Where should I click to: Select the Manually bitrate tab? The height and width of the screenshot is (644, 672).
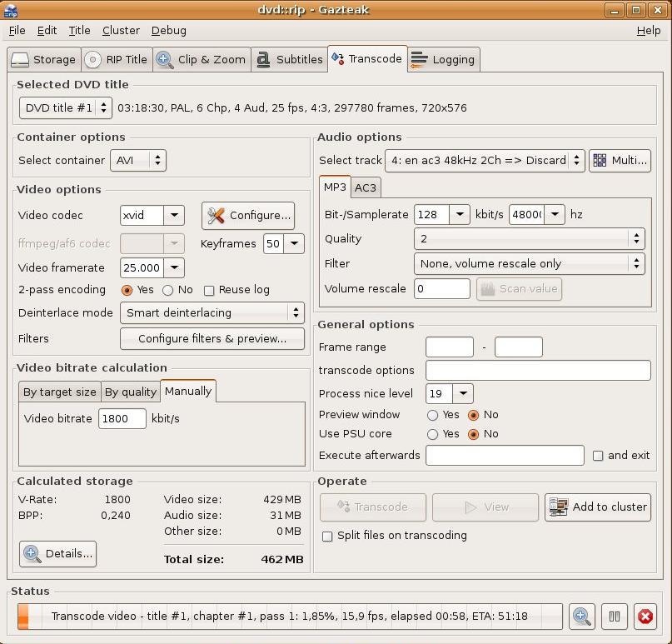(188, 391)
